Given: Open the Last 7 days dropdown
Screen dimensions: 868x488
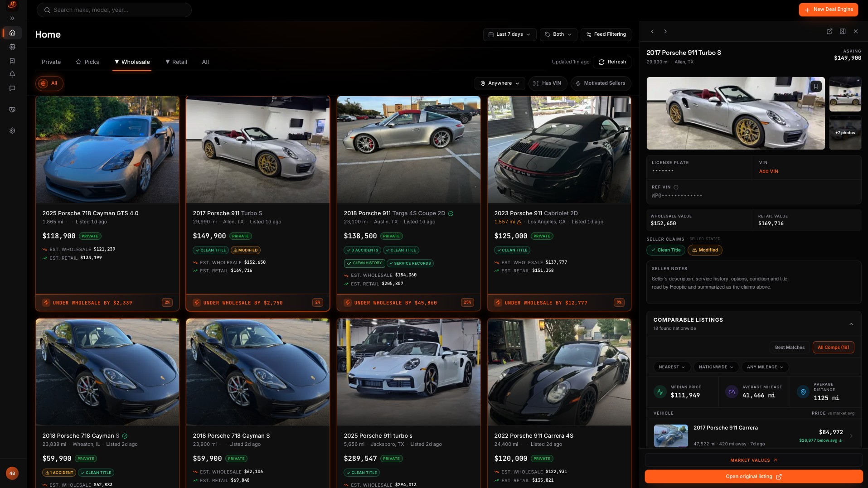Looking at the screenshot, I should click(509, 34).
